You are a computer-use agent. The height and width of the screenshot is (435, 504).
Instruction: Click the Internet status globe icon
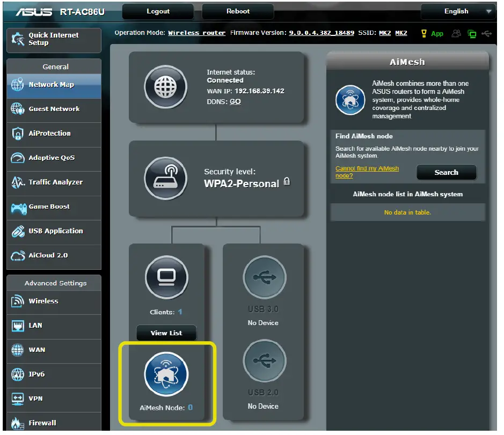point(165,87)
